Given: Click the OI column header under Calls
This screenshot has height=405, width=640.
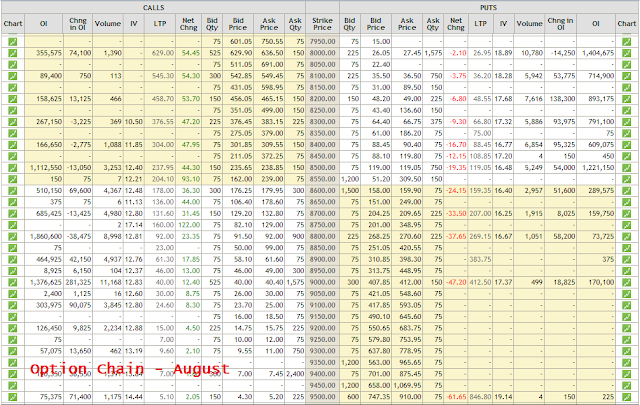Looking at the screenshot, I should (x=44, y=24).
